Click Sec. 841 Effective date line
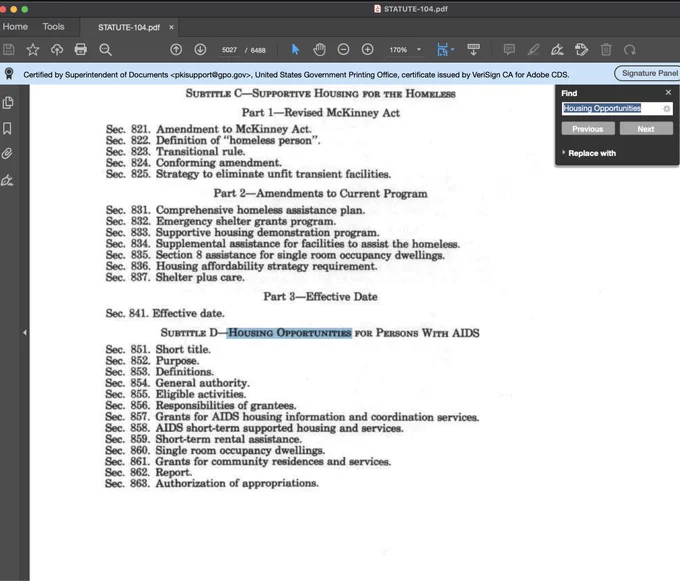The height and width of the screenshot is (581, 680). 165,313
